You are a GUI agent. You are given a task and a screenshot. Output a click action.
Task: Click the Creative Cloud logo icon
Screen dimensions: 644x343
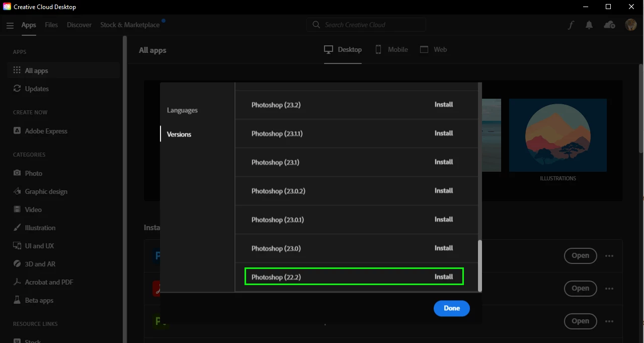(x=7, y=7)
